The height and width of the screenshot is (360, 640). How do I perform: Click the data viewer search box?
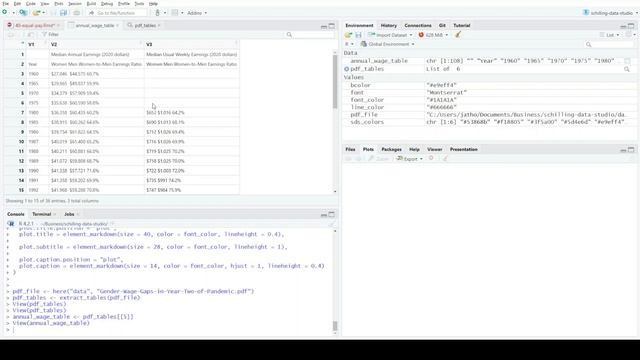click(310, 35)
